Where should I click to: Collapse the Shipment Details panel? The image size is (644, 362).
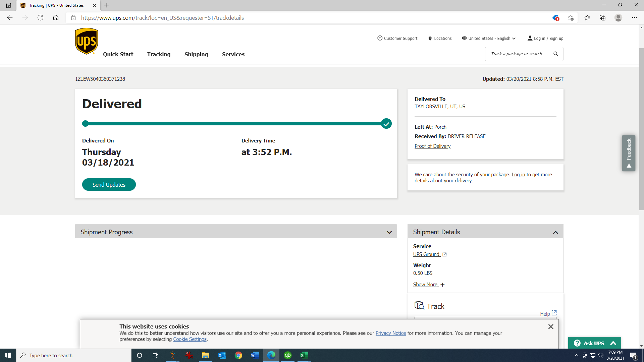(555, 232)
